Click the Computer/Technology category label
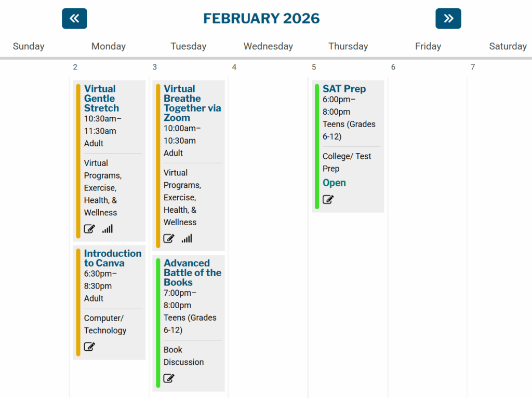 coord(105,324)
